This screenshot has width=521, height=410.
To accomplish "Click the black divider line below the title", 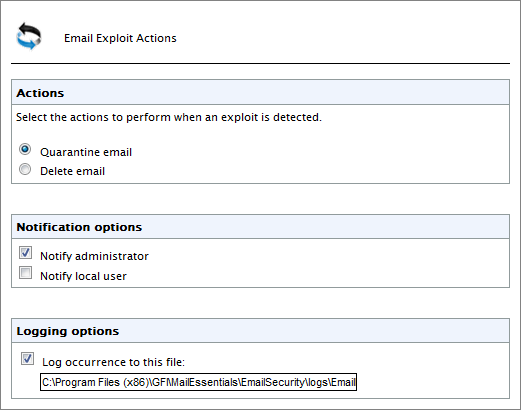I will click(260, 63).
